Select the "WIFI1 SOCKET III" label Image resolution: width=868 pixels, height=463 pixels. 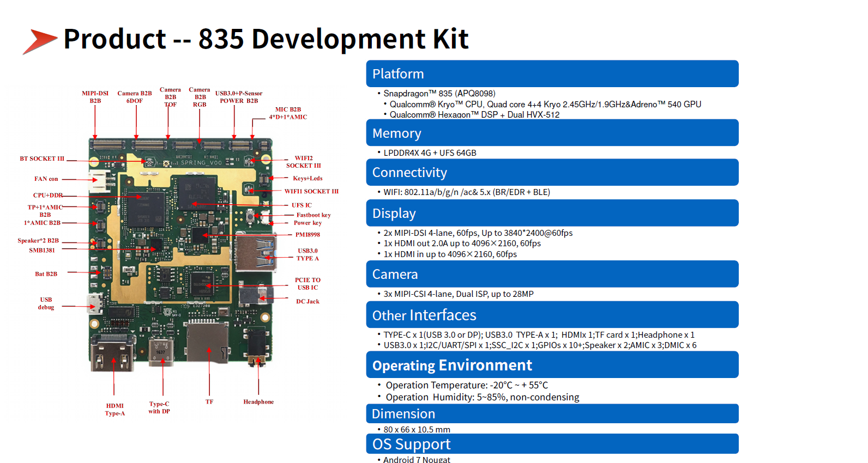point(311,191)
